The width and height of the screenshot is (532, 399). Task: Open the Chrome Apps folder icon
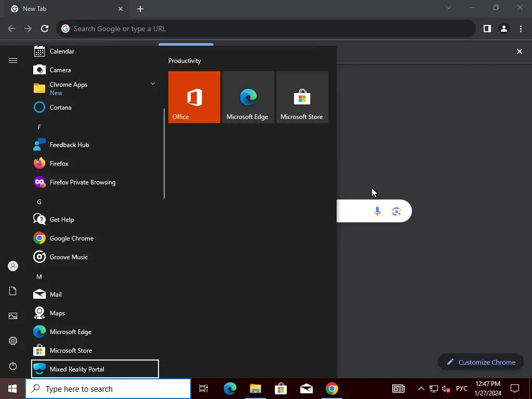point(39,88)
